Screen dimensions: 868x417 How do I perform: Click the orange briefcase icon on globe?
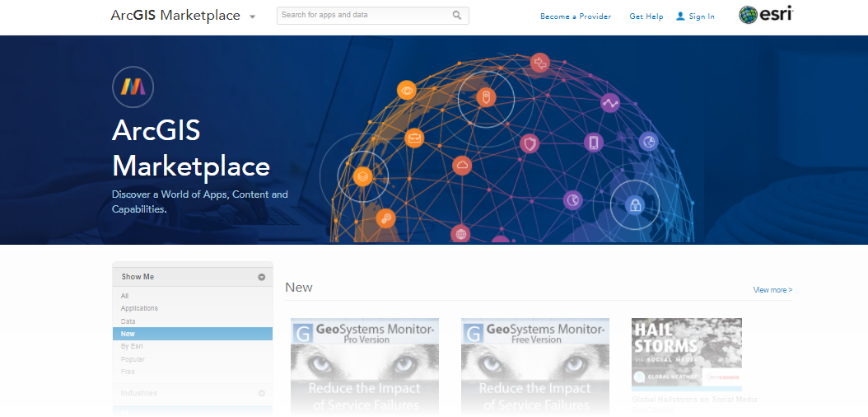[414, 138]
